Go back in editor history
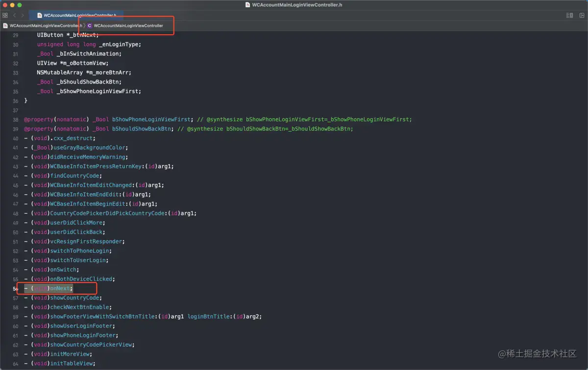 (x=15, y=15)
